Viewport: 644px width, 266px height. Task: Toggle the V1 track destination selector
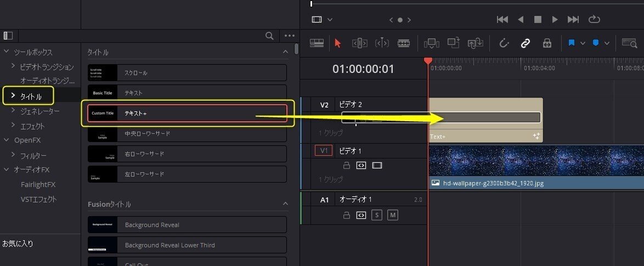(x=324, y=151)
